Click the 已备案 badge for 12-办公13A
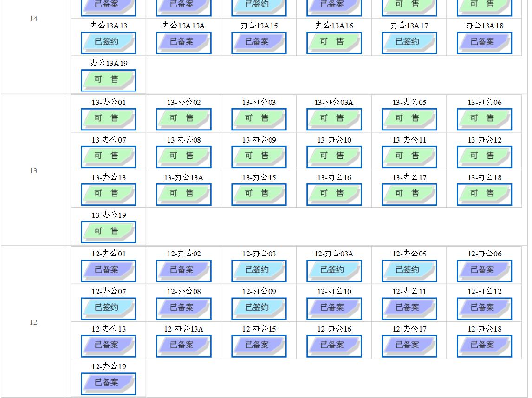Viewport: 532px width, 398px height. [183, 345]
